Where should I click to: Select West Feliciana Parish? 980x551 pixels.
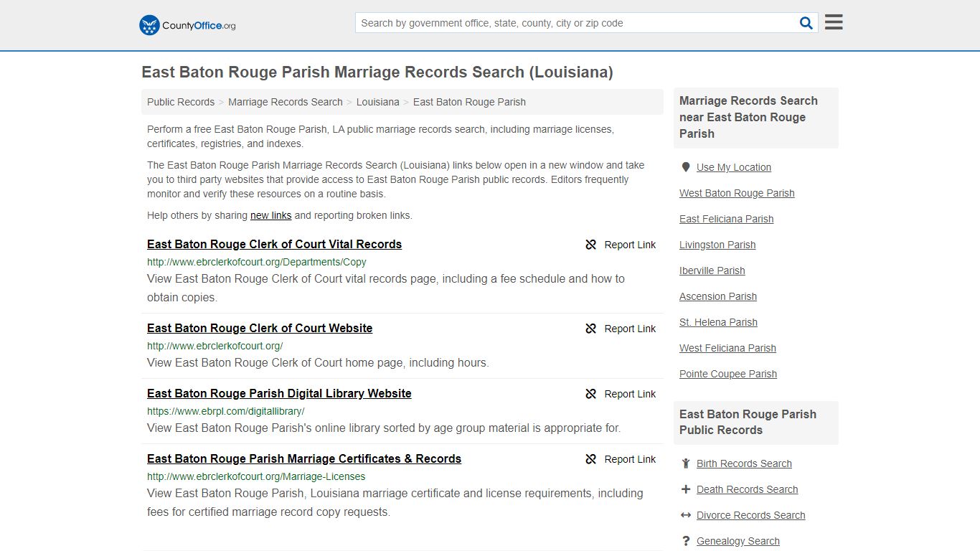pos(727,348)
